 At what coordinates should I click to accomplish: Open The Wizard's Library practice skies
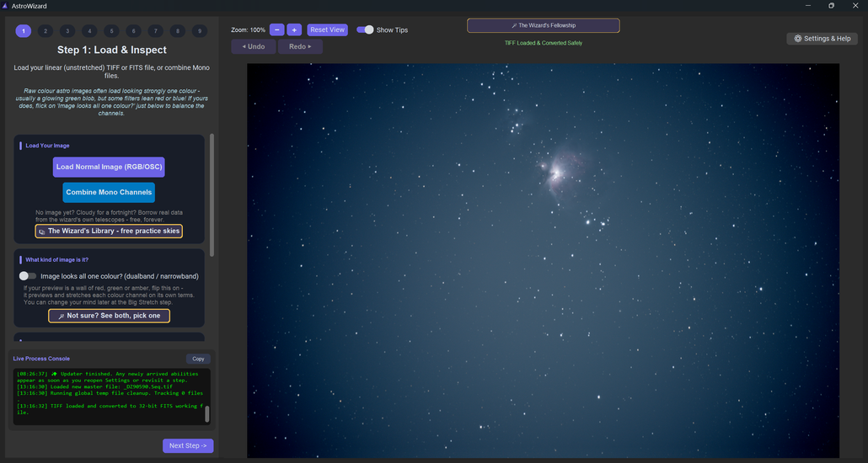pos(109,231)
